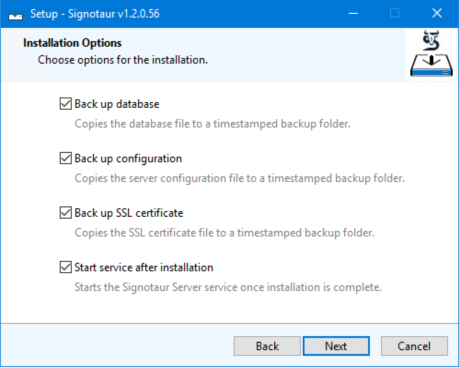
Task: Click the setup installer icon in title bar
Action: pos(15,14)
